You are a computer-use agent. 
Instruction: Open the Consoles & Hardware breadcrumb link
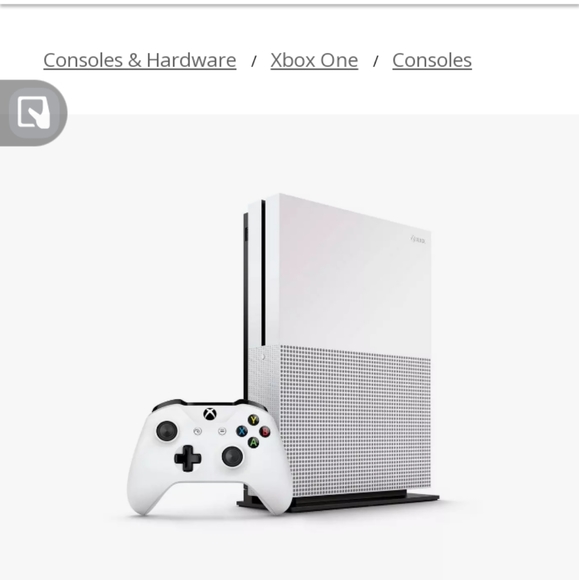[139, 60]
